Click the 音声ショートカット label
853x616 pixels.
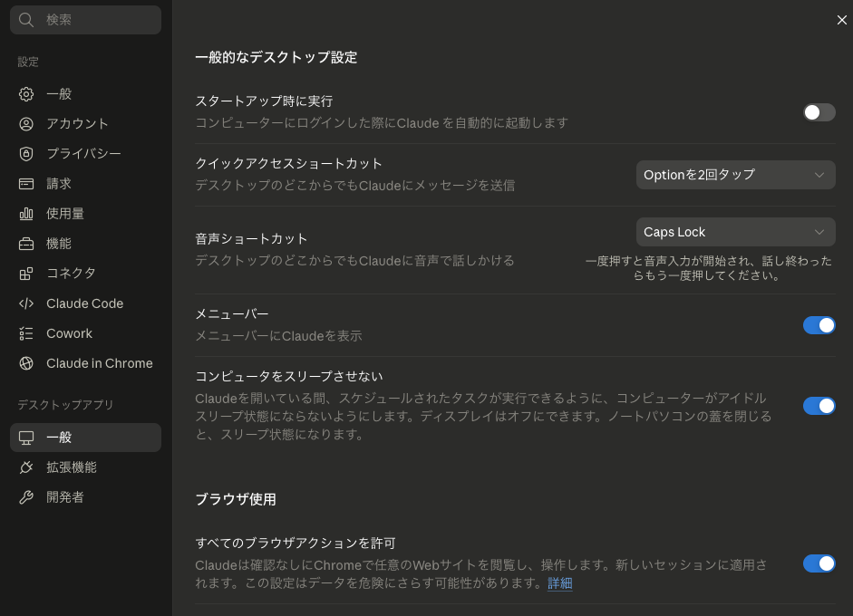click(x=251, y=238)
